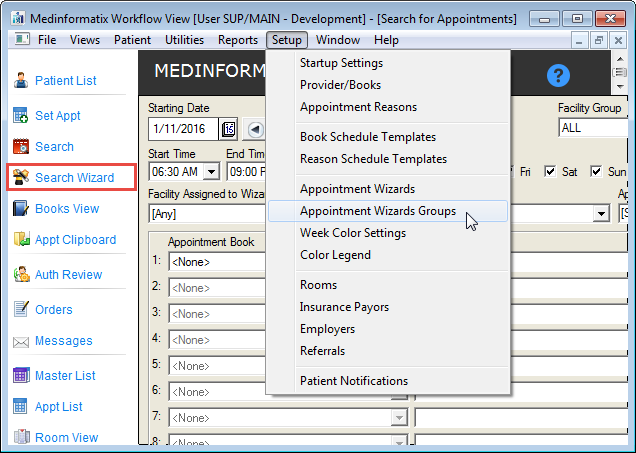Open the Views menu
The width and height of the screenshot is (636, 453).
tap(85, 40)
